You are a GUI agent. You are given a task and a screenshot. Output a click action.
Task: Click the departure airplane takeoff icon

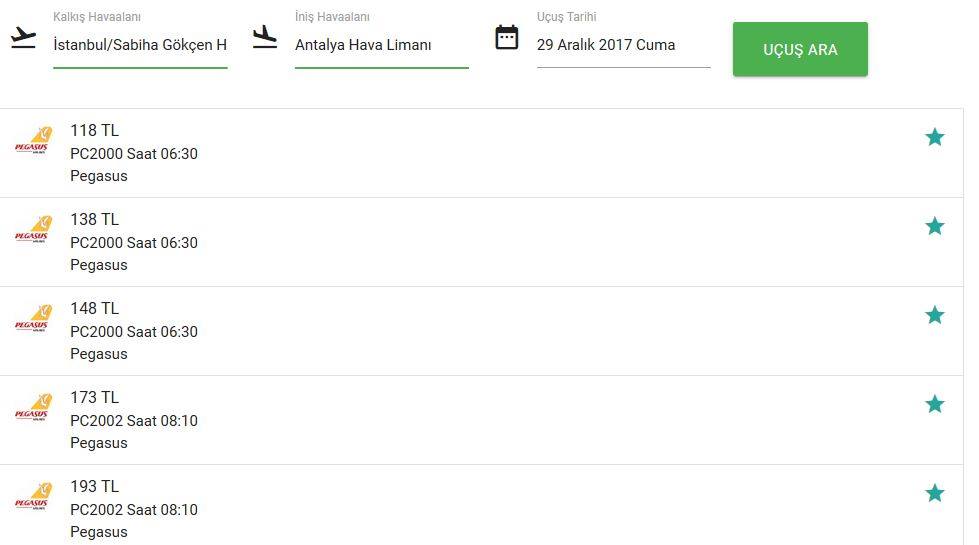point(24,37)
